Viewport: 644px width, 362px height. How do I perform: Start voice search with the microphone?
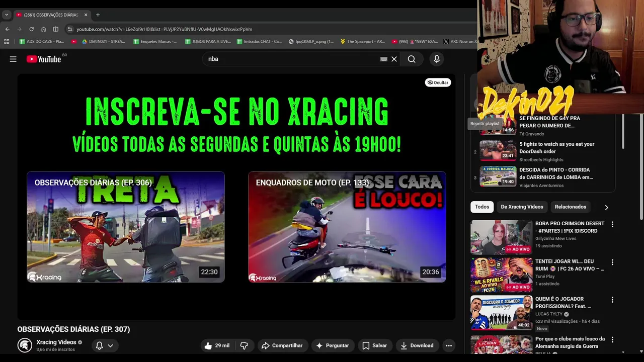[x=436, y=59]
